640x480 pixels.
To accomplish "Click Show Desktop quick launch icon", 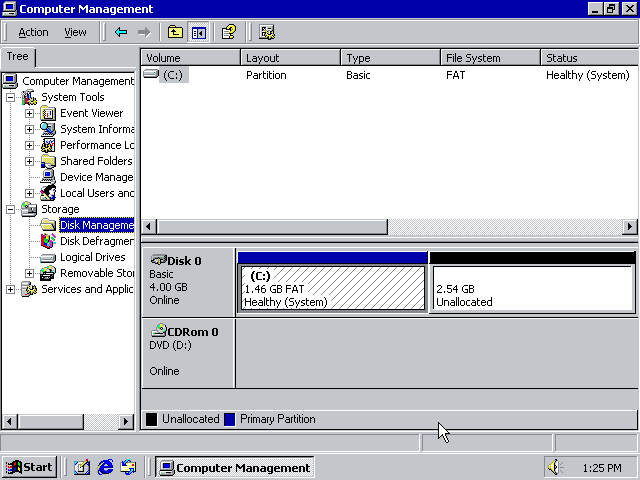I will click(82, 467).
